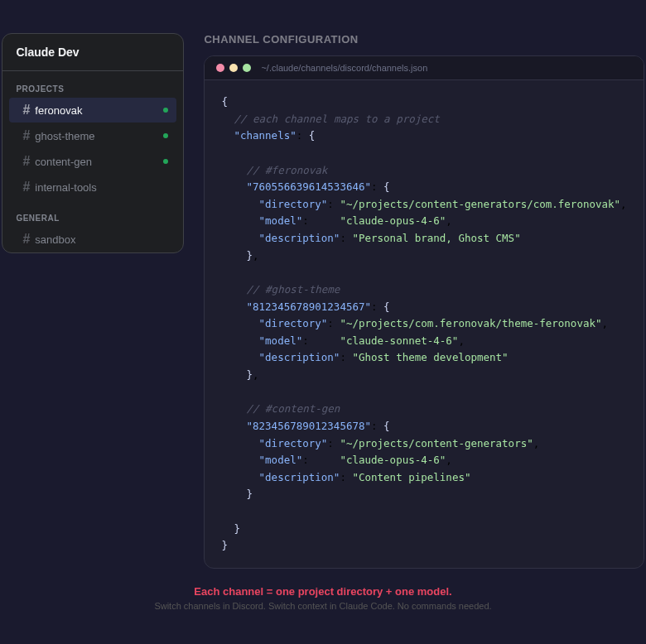Screen dimensions: 646x644
Task: Click the yellow minimize dot of code window
Action: pyautogui.click(x=234, y=68)
